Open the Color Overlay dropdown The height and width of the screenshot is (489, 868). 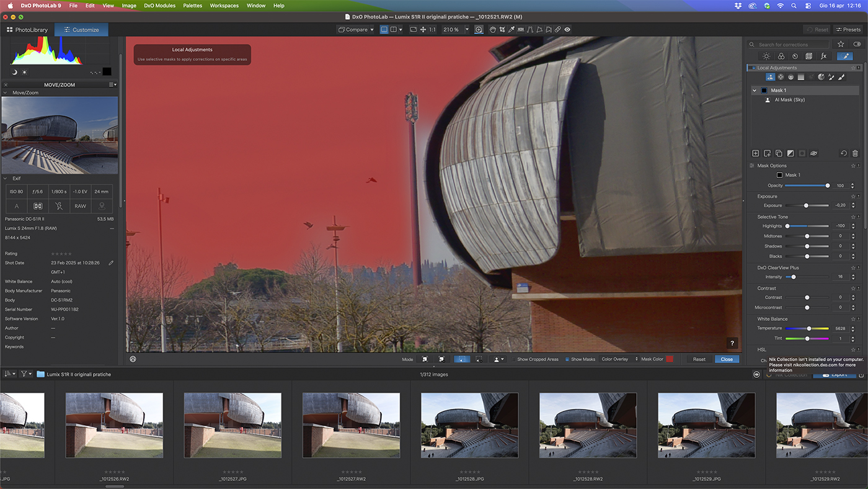tap(619, 359)
